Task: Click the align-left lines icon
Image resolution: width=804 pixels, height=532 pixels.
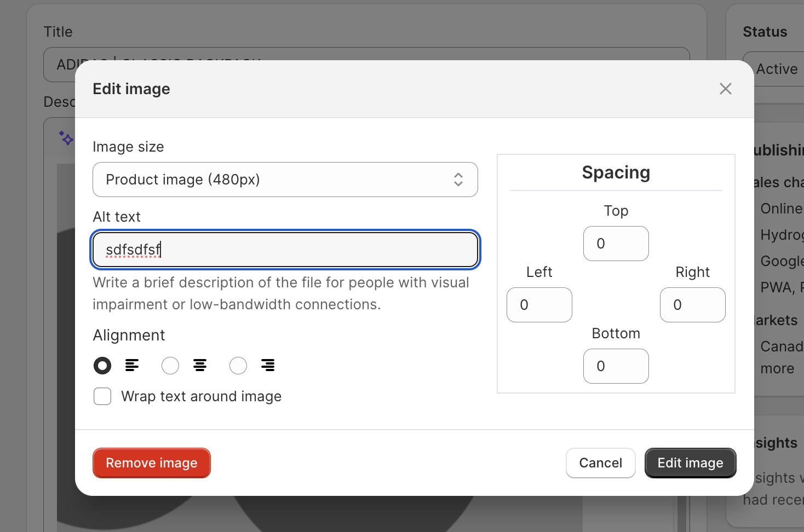Action: [132, 365]
